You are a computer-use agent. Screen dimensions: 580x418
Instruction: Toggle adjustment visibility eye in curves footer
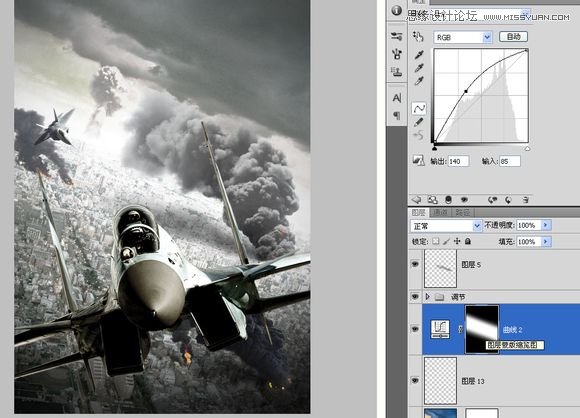[464, 200]
